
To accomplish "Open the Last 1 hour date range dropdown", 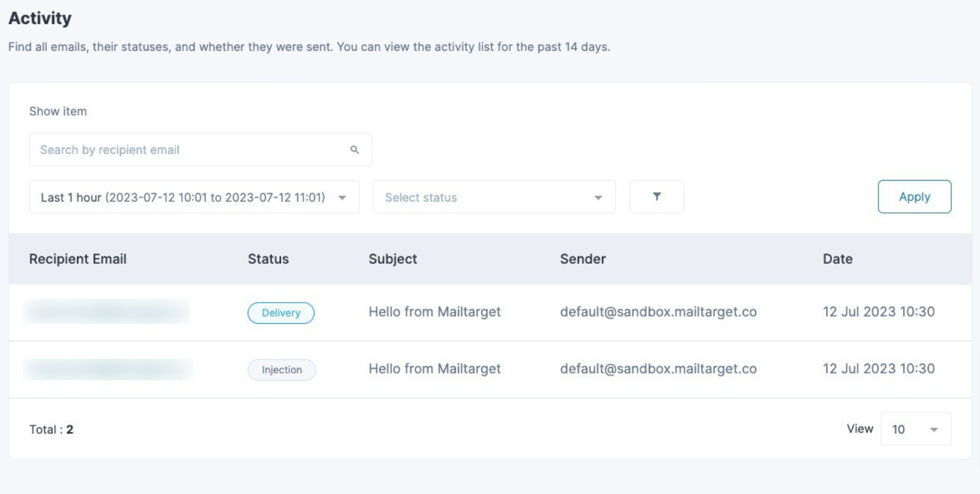I will click(x=194, y=197).
